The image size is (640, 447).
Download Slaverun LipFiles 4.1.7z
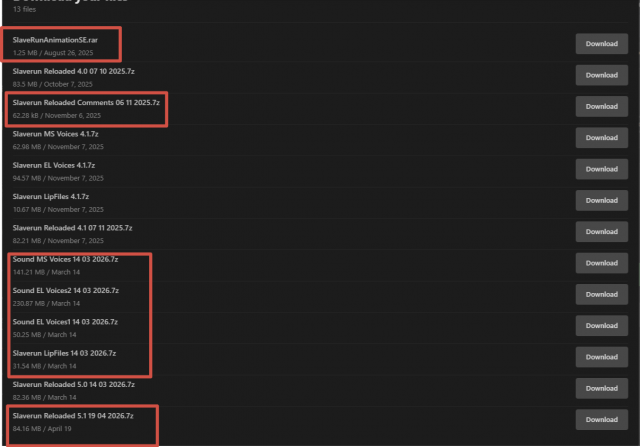pyautogui.click(x=602, y=200)
